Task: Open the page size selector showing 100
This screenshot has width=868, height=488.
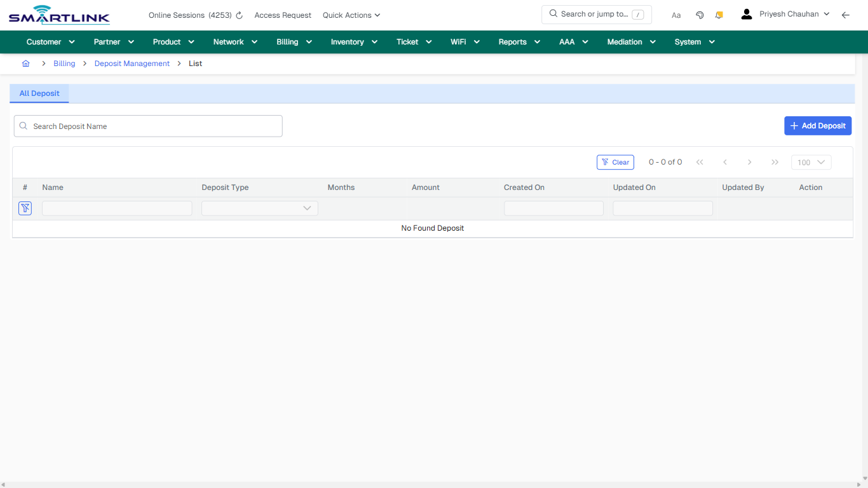Action: tap(811, 162)
